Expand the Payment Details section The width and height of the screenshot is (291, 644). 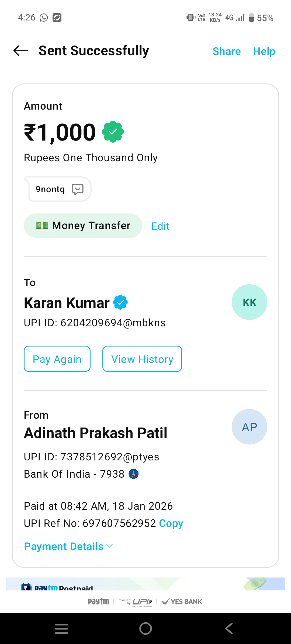(x=68, y=547)
